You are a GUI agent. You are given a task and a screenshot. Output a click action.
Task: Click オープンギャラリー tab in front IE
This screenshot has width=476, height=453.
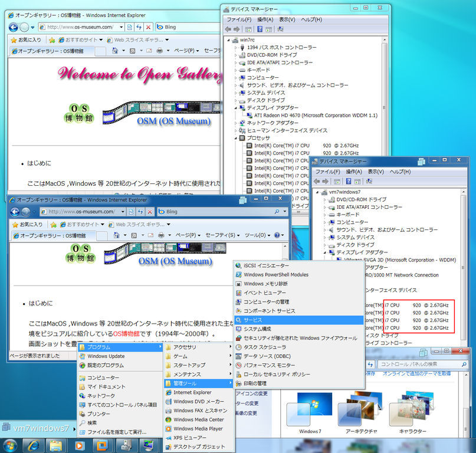point(54,235)
